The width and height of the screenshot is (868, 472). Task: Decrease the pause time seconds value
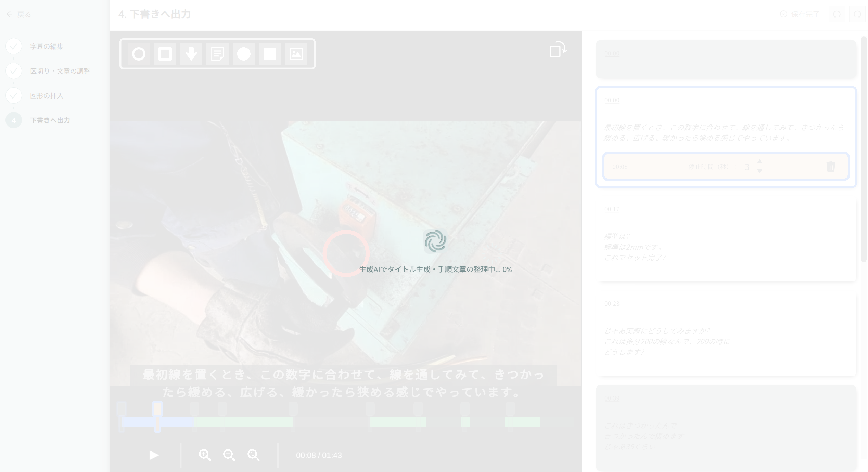point(759,171)
